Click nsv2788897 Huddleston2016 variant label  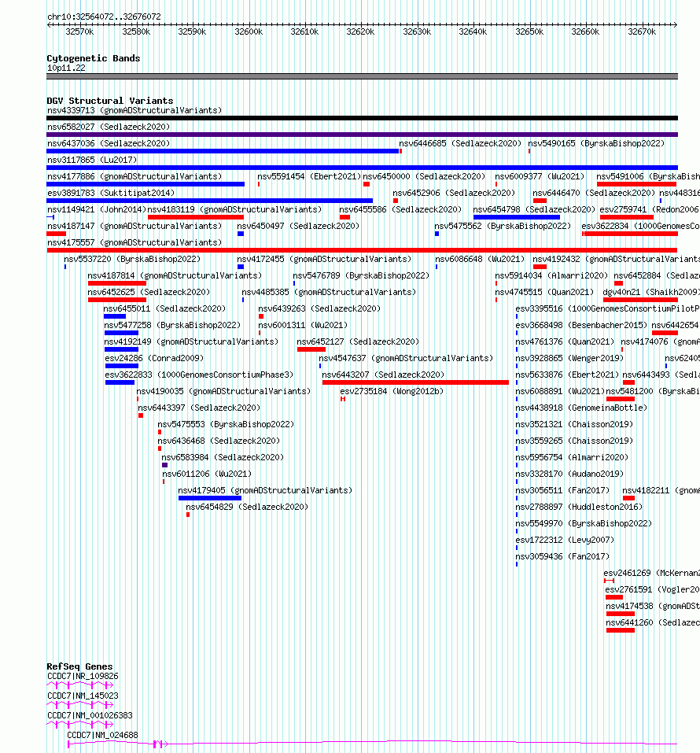pyautogui.click(x=579, y=508)
